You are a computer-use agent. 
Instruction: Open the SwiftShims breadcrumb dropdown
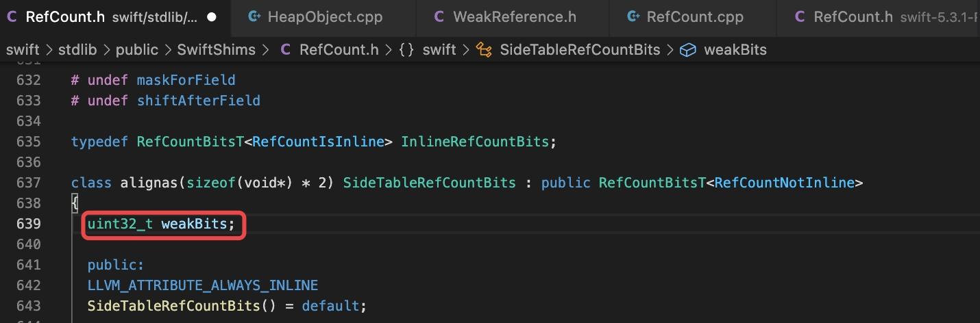(216, 49)
